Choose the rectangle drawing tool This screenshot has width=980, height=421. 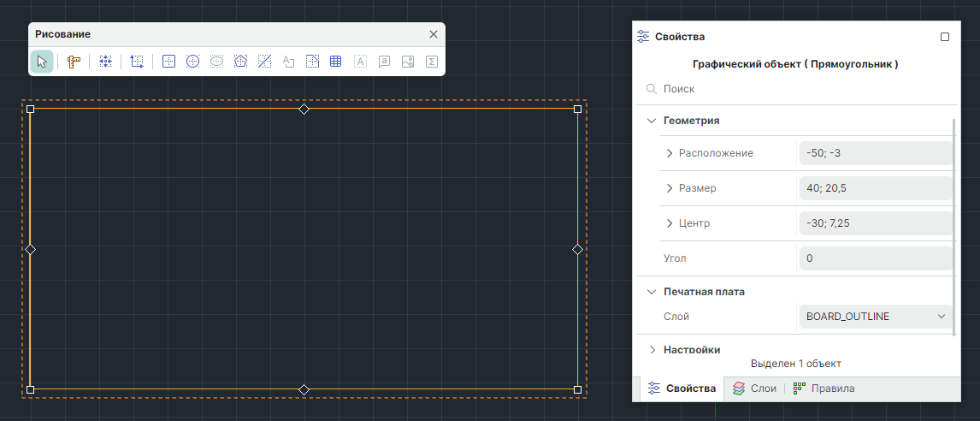pyautogui.click(x=169, y=62)
